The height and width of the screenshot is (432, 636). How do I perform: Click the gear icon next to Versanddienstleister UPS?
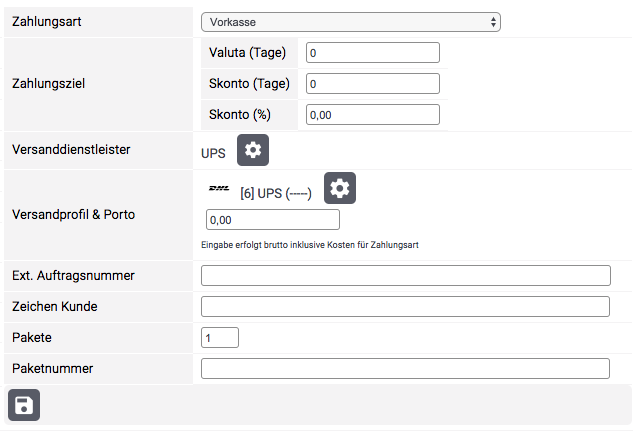pos(253,150)
